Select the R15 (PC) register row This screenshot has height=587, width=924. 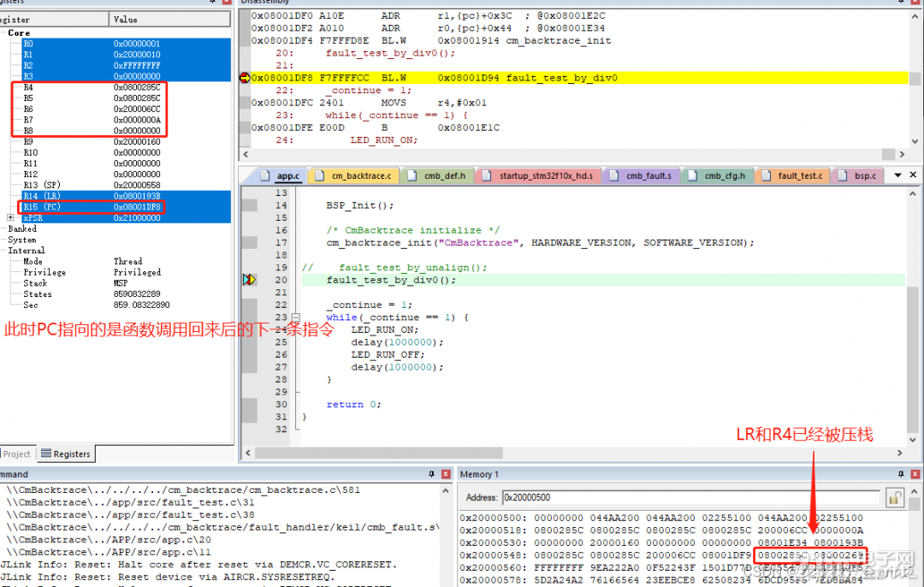(x=126, y=207)
